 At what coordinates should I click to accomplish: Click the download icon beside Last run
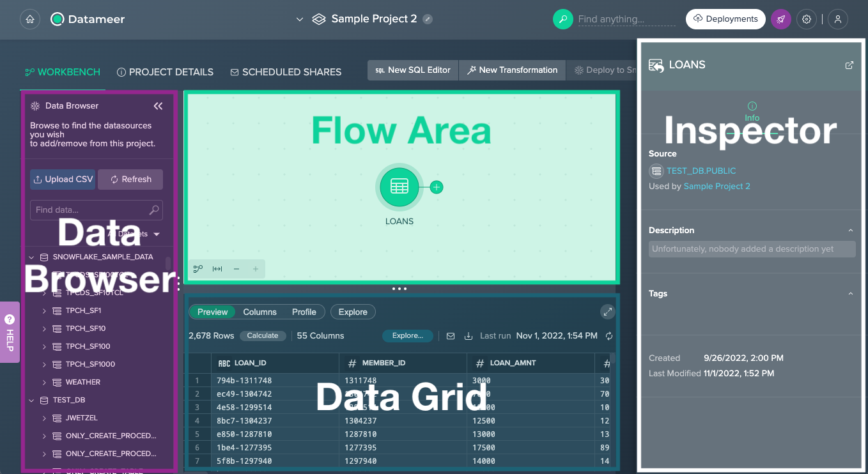click(x=469, y=336)
